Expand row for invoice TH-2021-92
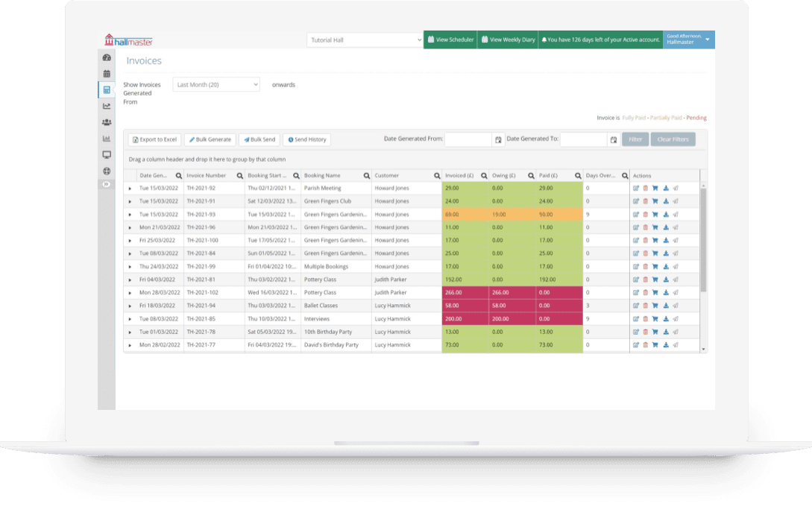This screenshot has height=518, width=812. (x=130, y=189)
